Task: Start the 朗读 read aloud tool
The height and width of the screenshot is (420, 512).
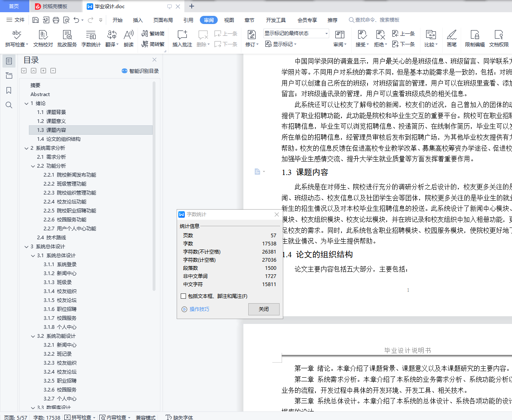Action: pos(129,39)
